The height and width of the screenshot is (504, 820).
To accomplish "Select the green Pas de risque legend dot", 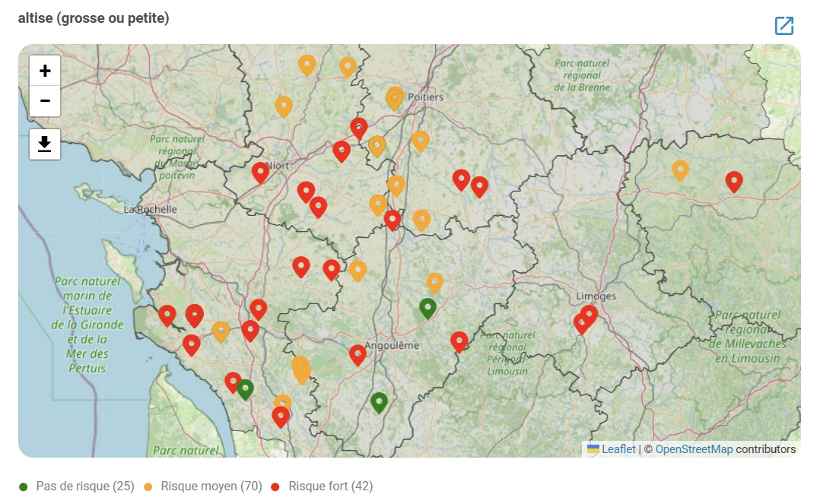I will (x=23, y=487).
